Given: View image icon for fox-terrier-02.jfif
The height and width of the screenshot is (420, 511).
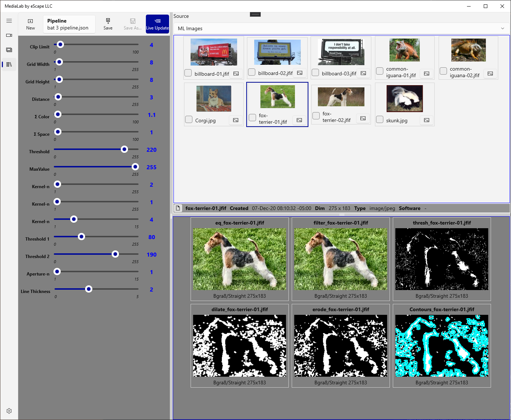Looking at the screenshot, I should 363,118.
